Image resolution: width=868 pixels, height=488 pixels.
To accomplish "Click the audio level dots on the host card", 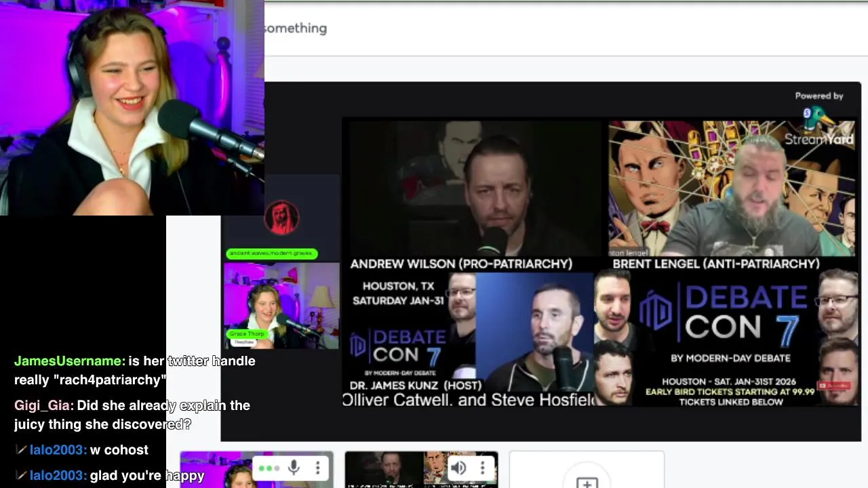I will coord(269,468).
